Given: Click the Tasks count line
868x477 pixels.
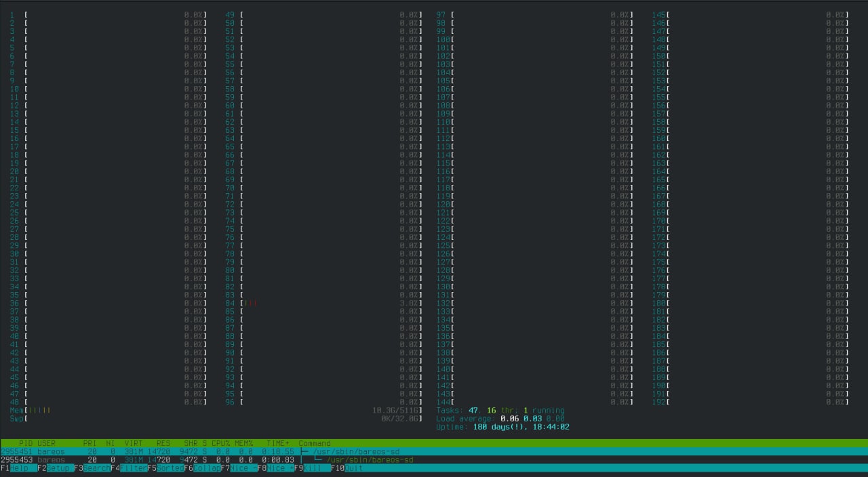Looking at the screenshot, I should tap(500, 411).
